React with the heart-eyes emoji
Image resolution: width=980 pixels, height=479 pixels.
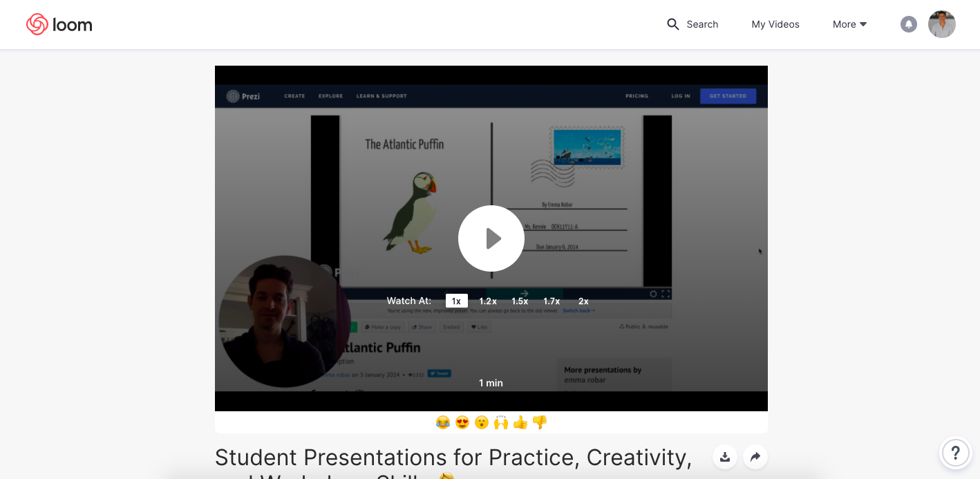[462, 422]
